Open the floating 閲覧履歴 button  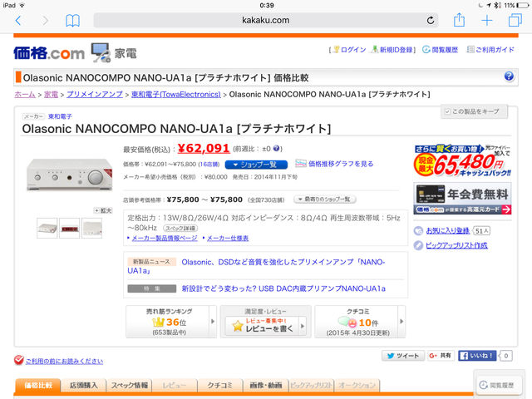497,385
